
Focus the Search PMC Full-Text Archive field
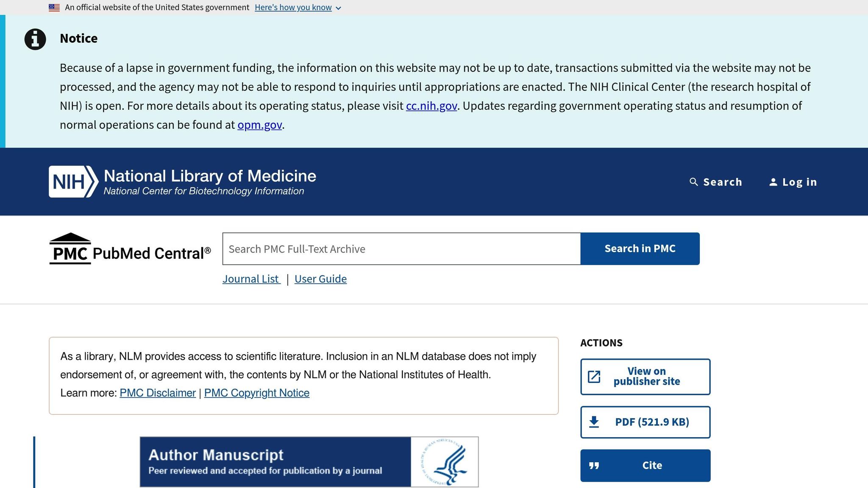[x=401, y=249]
